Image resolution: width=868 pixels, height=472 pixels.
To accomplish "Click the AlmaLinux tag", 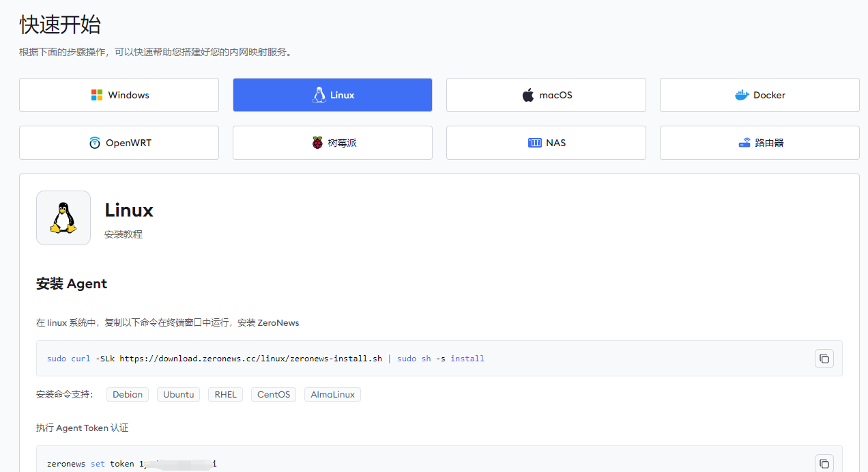I will 332,394.
